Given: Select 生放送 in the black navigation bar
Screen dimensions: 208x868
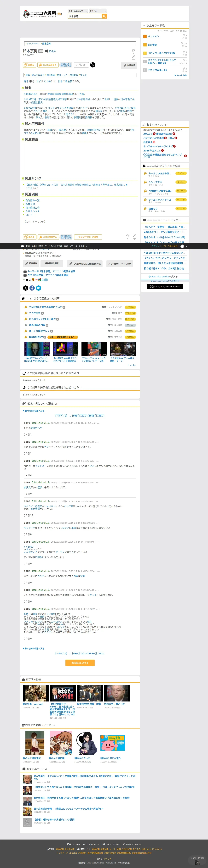Looking at the screenshot, I should click(40, 246).
